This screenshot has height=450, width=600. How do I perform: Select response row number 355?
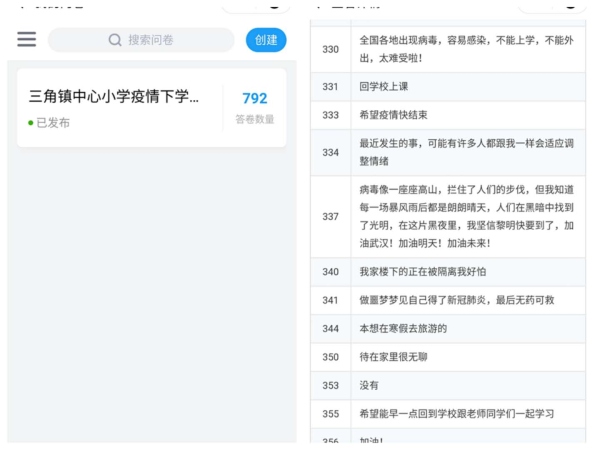pos(330,414)
